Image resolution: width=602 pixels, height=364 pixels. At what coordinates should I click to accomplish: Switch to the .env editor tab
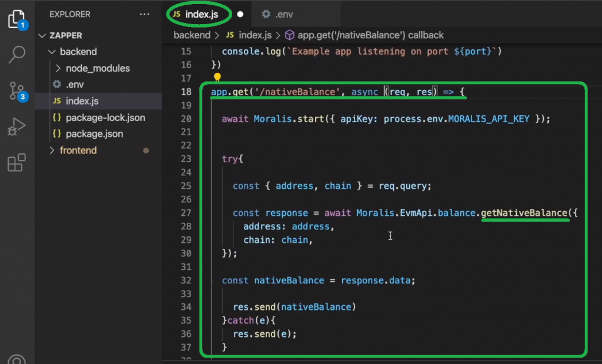click(284, 14)
